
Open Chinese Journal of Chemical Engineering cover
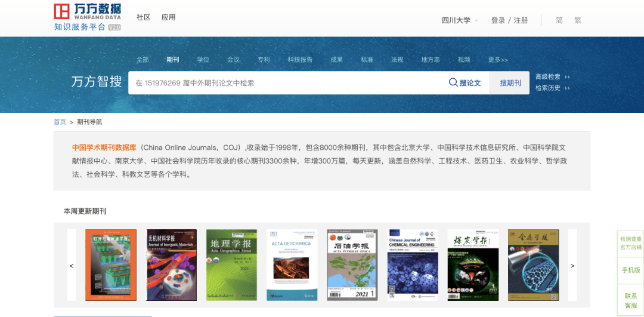pos(413,265)
